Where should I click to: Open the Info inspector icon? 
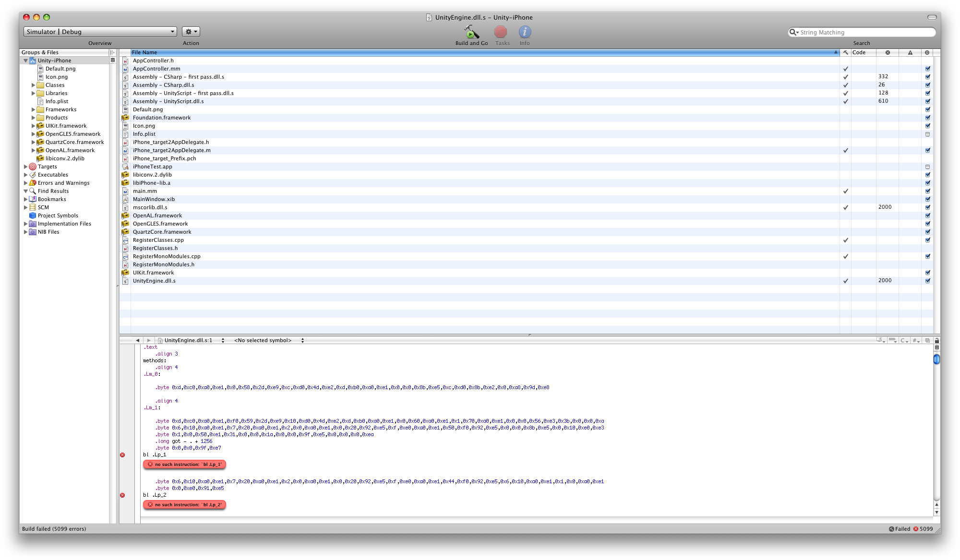tap(525, 32)
